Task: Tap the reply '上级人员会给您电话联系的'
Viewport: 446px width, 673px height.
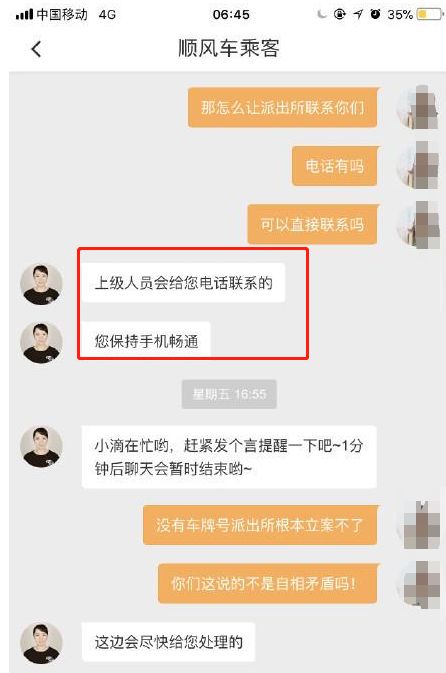Action: click(x=183, y=283)
